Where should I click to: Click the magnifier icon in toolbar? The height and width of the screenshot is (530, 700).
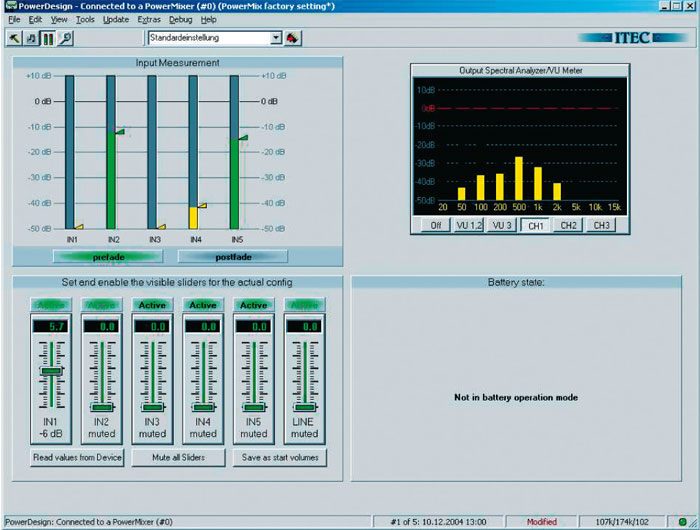[65, 38]
